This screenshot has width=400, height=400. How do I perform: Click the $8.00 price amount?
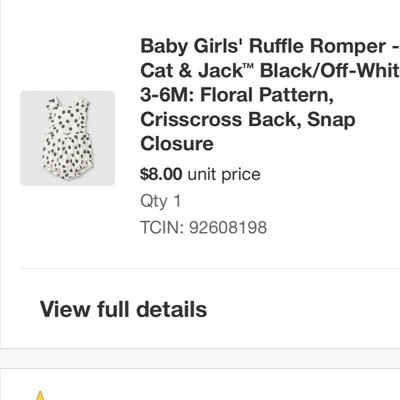(161, 174)
